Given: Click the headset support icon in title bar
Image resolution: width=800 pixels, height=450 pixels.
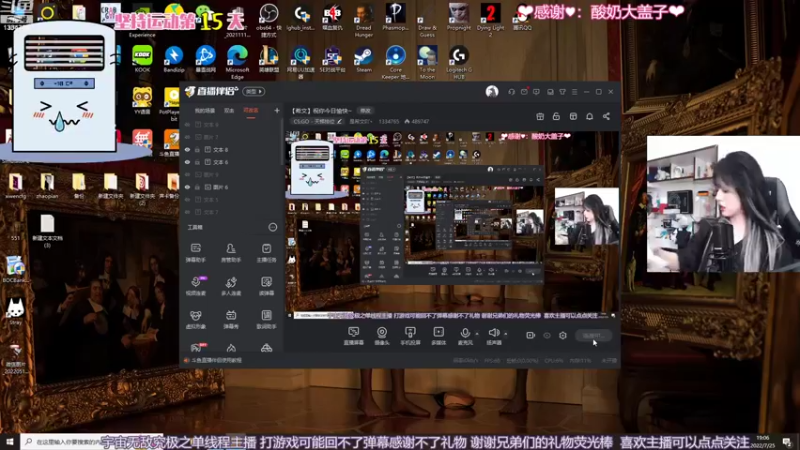Looking at the screenshot, I should click(x=511, y=92).
